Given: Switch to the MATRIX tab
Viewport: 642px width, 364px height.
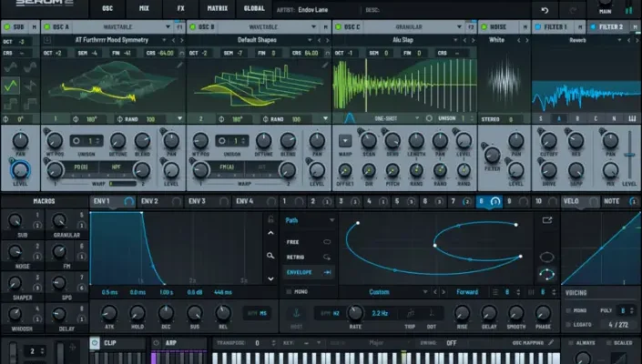Looking at the screenshot, I should pyautogui.click(x=217, y=8).
